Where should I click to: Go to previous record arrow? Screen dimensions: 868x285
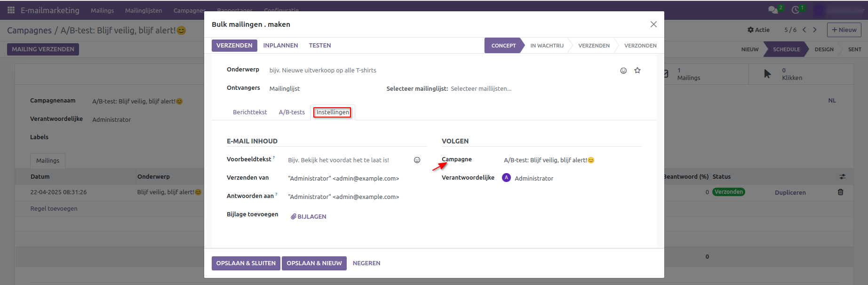click(x=804, y=30)
